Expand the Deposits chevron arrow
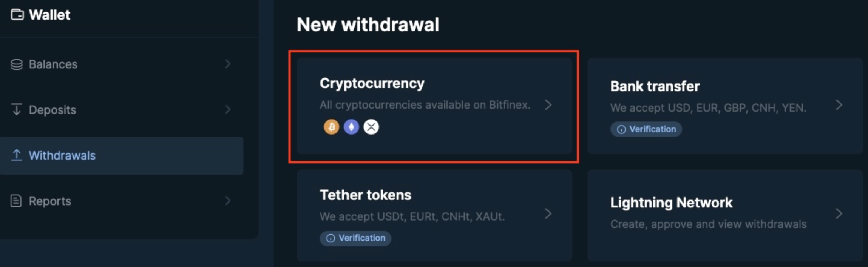This screenshot has height=267, width=868. 228,110
